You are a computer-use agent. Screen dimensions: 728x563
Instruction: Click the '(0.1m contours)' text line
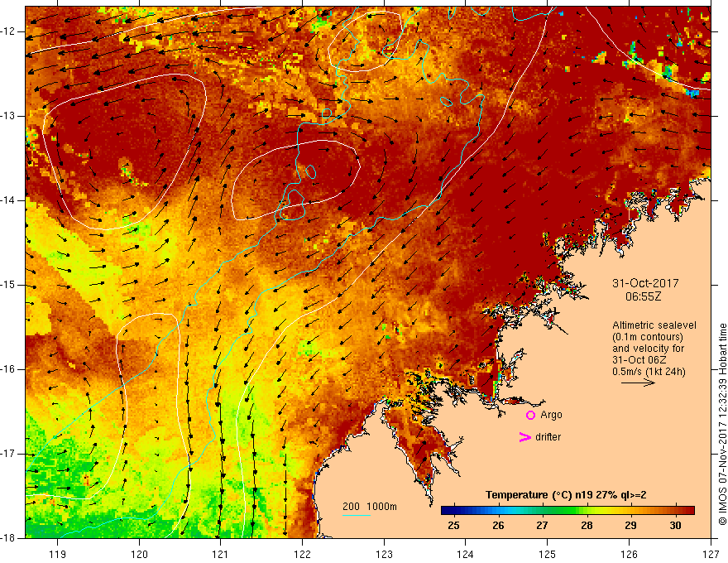648,337
